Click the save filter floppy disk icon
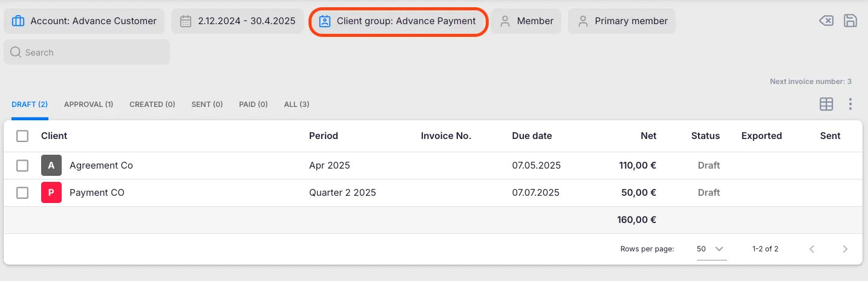 [850, 21]
